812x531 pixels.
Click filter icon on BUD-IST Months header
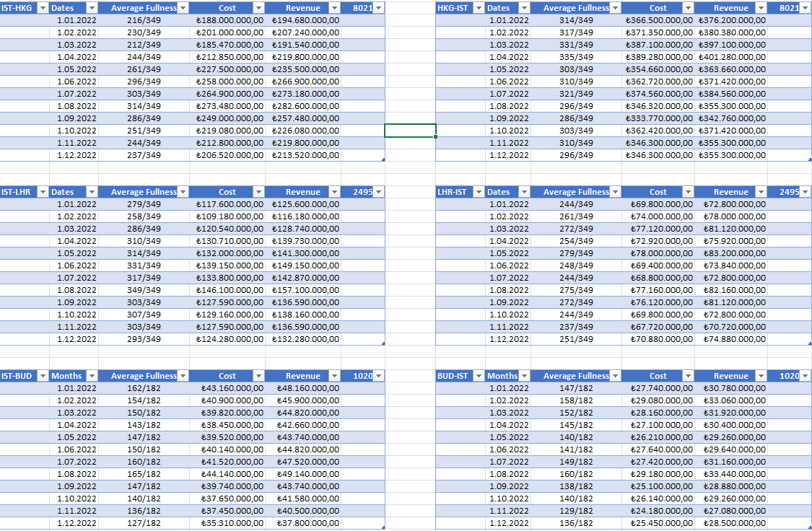coord(523,375)
